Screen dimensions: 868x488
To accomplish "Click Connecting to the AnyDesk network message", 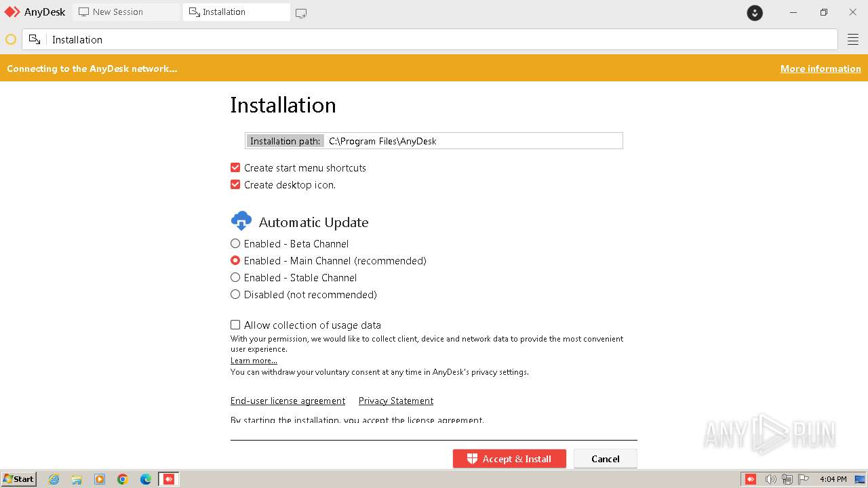I will (x=92, y=68).
